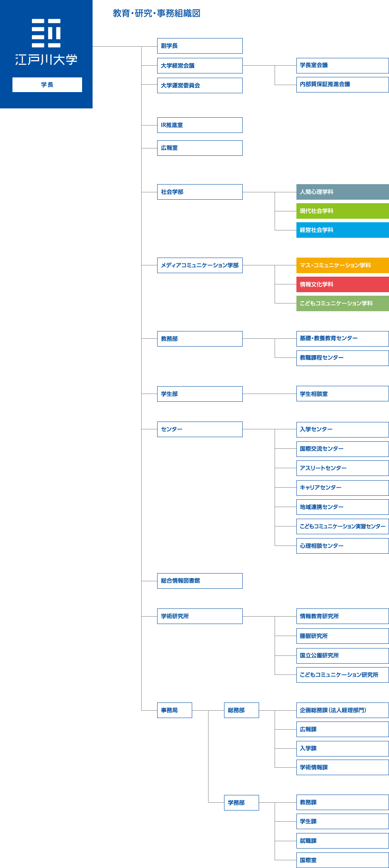Open the 大学経営会議 node
The width and height of the screenshot is (389, 868).
(x=200, y=66)
